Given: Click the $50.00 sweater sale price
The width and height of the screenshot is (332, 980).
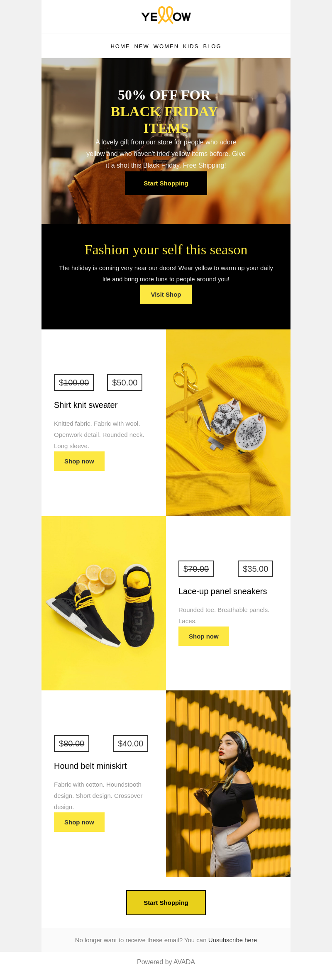Looking at the screenshot, I should click(125, 383).
